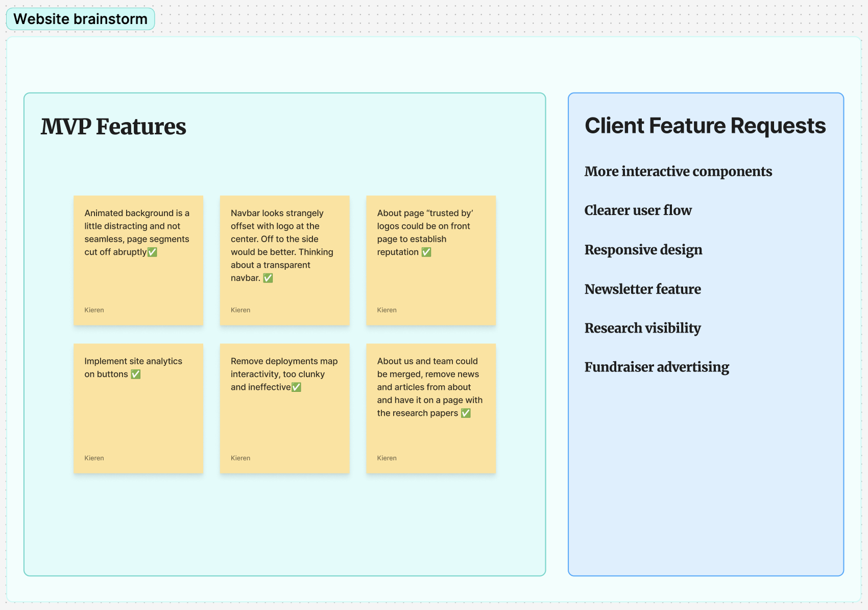Select the Responsive design request text

(x=643, y=250)
